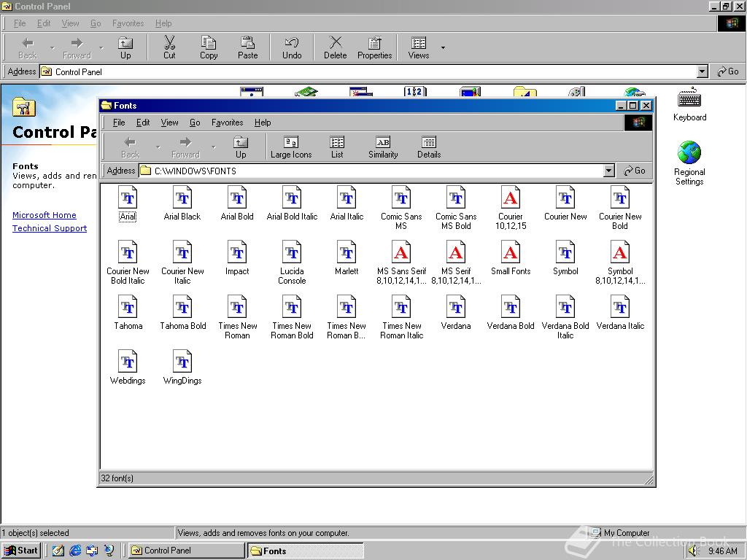Open volume control in system tray
The height and width of the screenshot is (560, 747).
pyautogui.click(x=694, y=551)
